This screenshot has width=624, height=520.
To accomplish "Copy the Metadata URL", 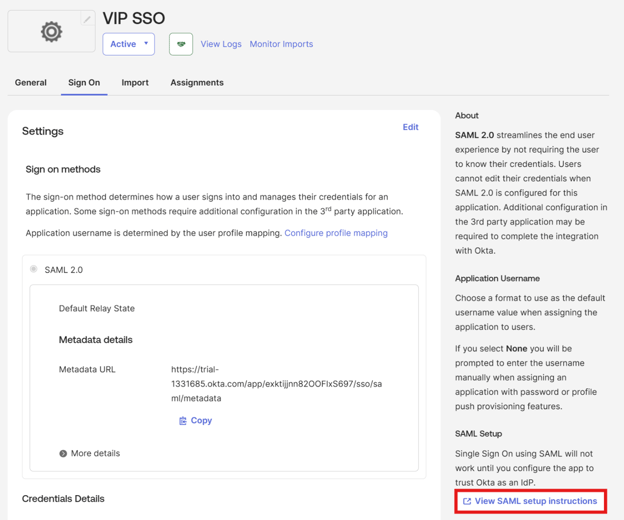I will pyautogui.click(x=195, y=421).
